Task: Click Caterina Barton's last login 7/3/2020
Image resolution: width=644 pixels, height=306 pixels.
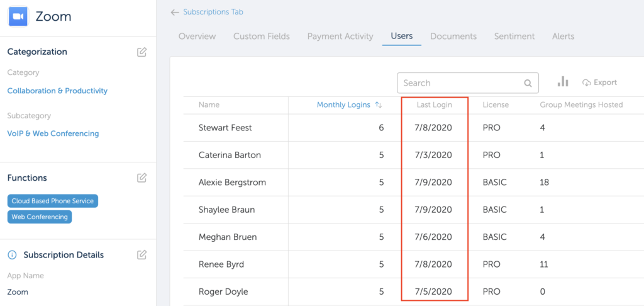Action: (x=434, y=155)
